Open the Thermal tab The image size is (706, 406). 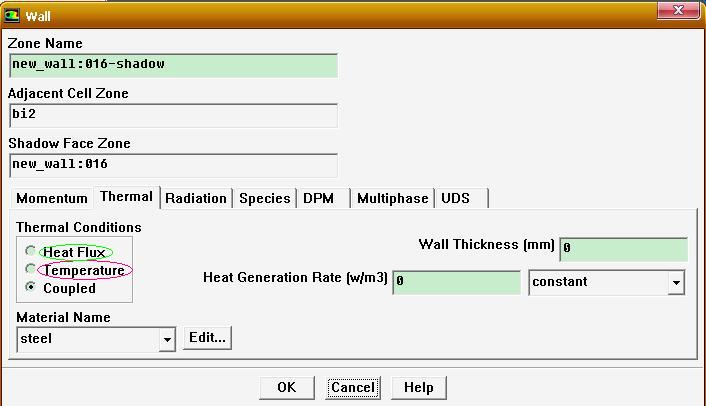126,197
